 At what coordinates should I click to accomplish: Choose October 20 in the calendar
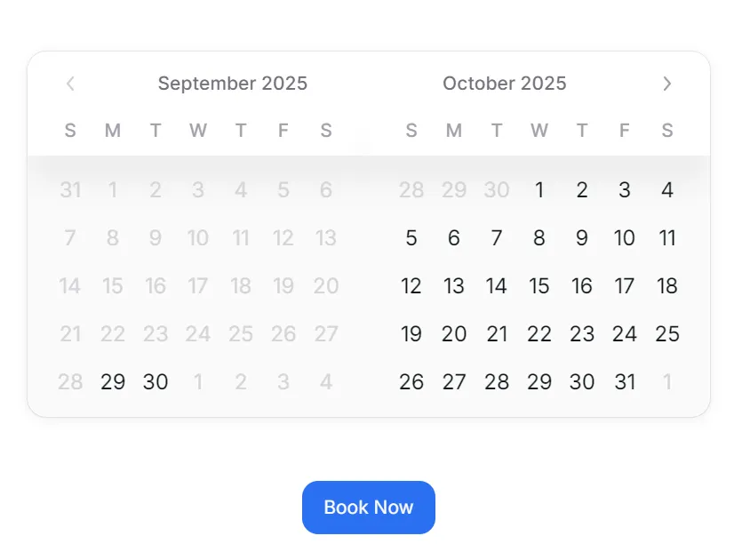point(454,334)
